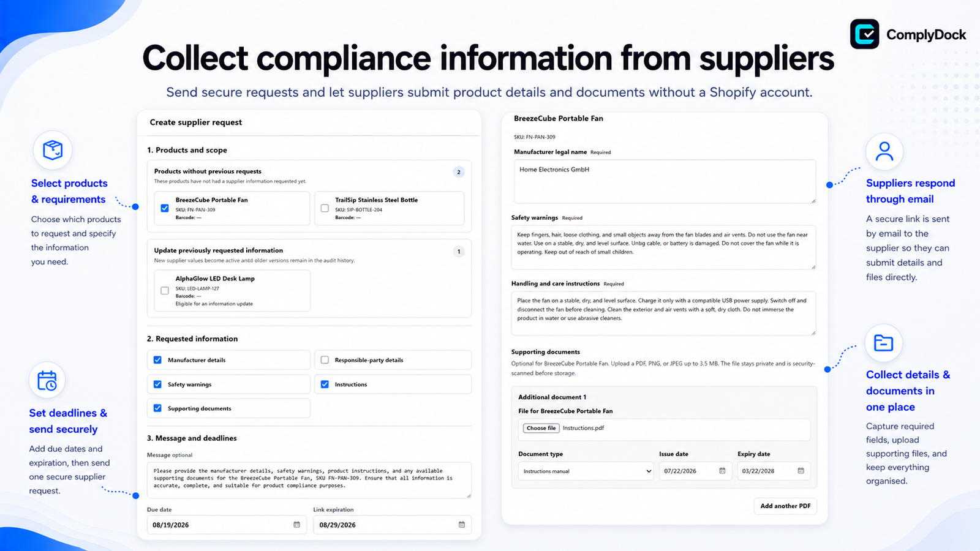Open the Expiry date calendar icon
Screen dimensions: 980x551
[x=801, y=471]
